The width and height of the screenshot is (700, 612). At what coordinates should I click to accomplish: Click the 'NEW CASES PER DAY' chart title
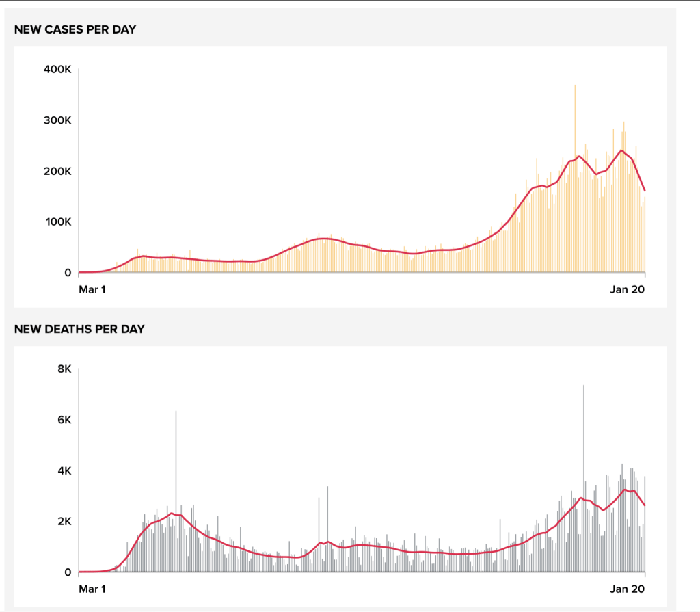coord(75,30)
